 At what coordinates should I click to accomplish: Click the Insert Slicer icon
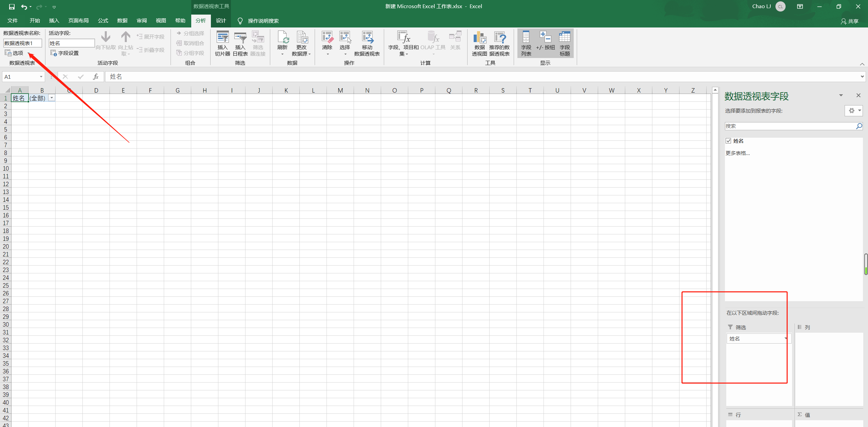(x=222, y=43)
